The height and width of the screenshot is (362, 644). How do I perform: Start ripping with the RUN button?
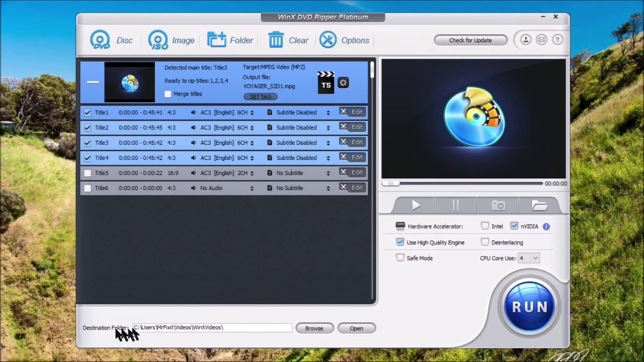tap(529, 307)
